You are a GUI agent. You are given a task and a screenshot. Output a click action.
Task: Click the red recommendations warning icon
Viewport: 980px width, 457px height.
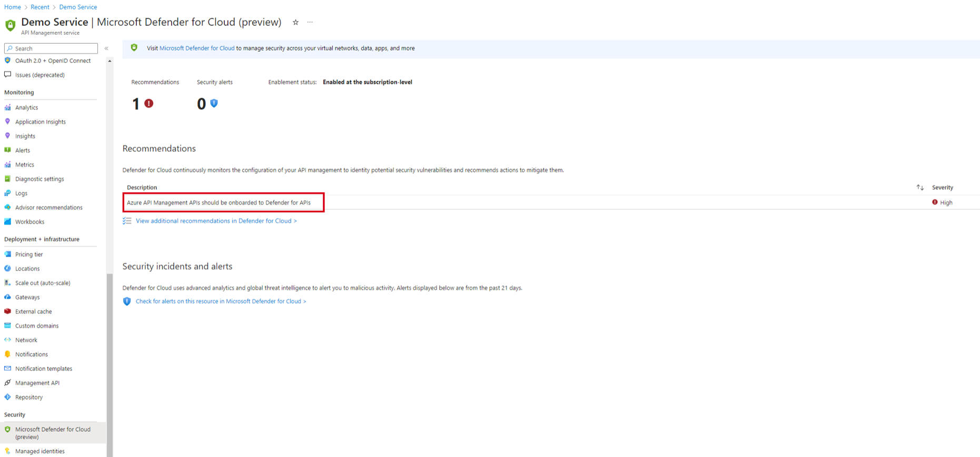click(x=149, y=103)
